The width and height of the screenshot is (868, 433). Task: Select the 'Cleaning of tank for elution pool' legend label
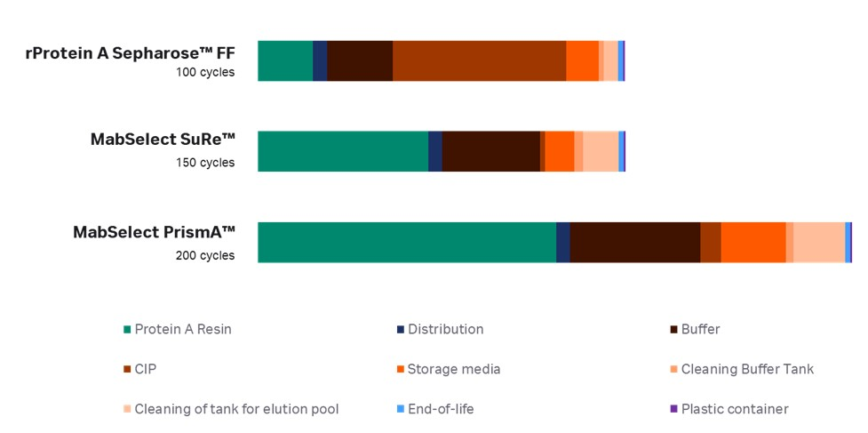[x=236, y=410]
